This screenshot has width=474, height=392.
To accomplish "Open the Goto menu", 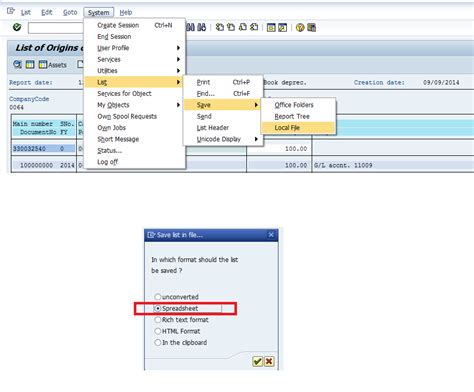I will (70, 12).
